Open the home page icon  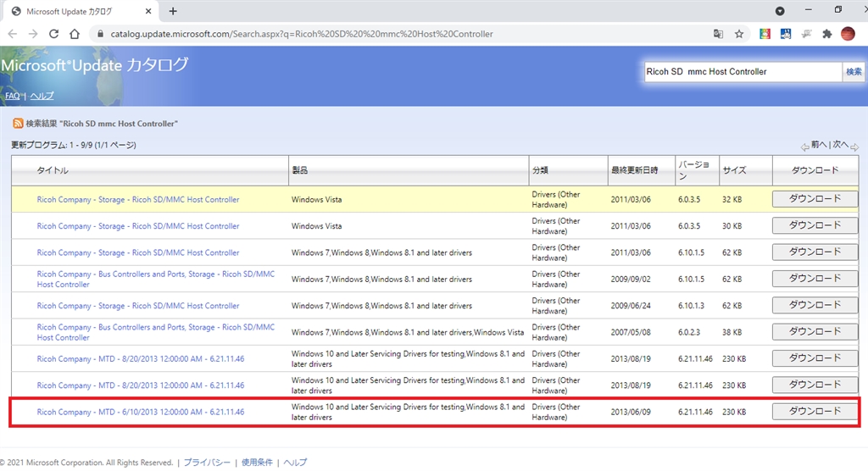(x=75, y=34)
